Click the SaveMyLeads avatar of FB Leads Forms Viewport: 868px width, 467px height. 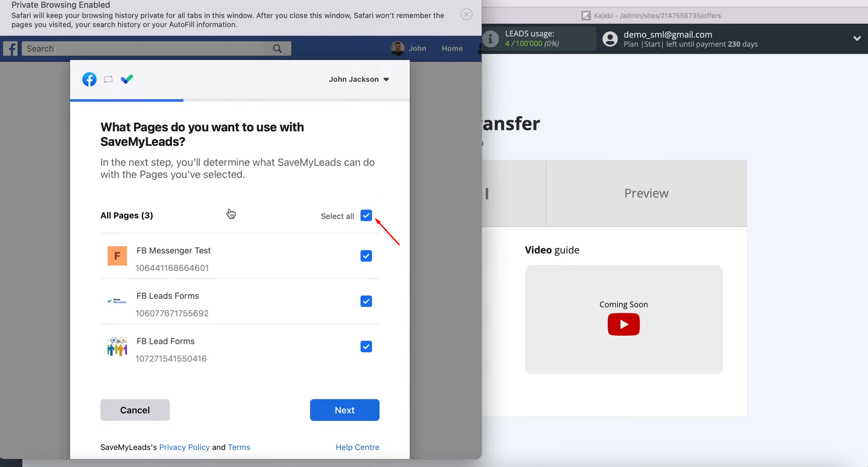point(117,301)
